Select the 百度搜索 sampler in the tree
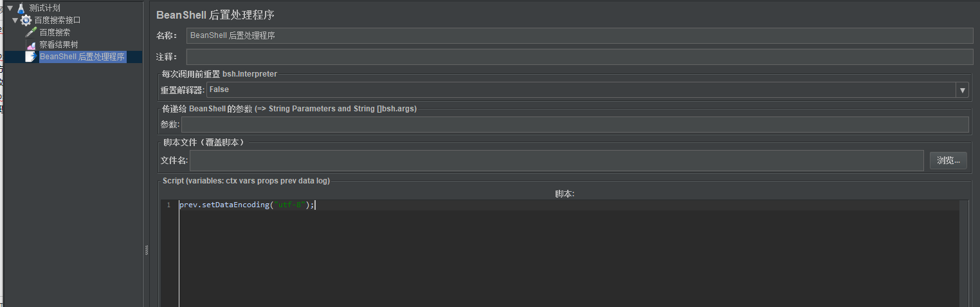The height and width of the screenshot is (307, 980). coord(55,32)
